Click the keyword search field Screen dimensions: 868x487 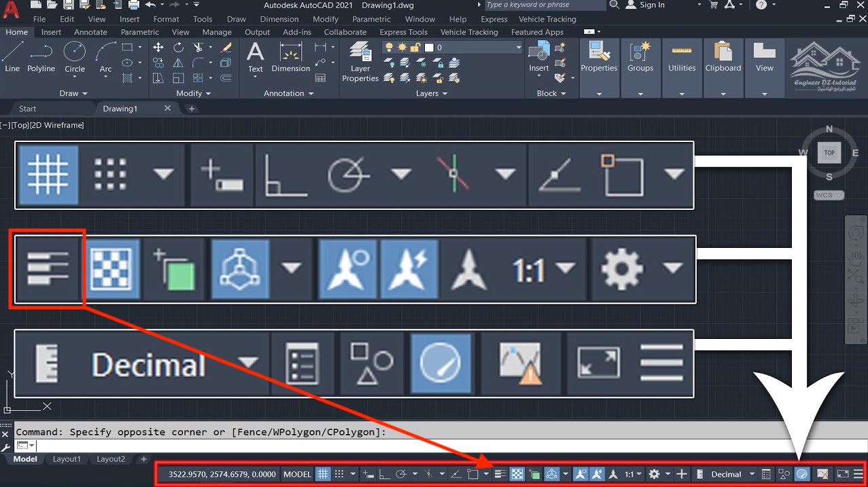click(x=544, y=5)
